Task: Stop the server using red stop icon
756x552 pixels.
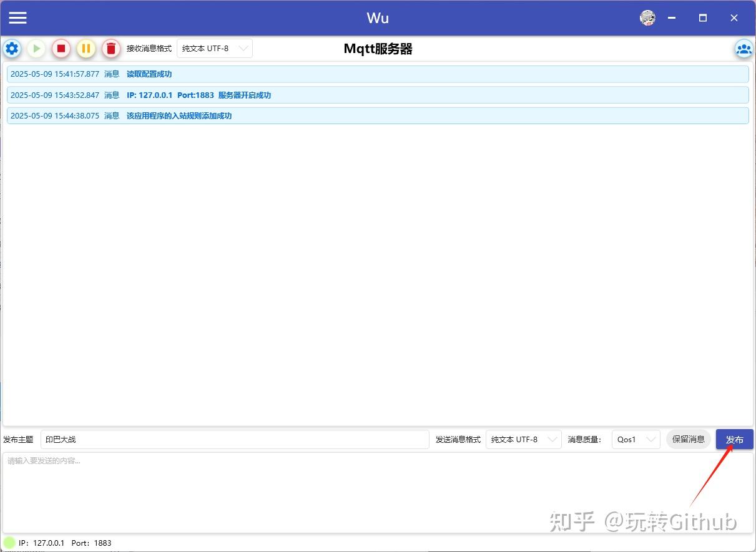Action: 61,49
